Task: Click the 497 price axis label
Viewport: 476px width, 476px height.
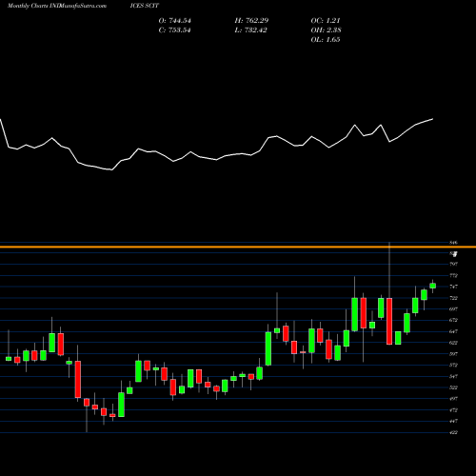Action: pyautogui.click(x=453, y=399)
